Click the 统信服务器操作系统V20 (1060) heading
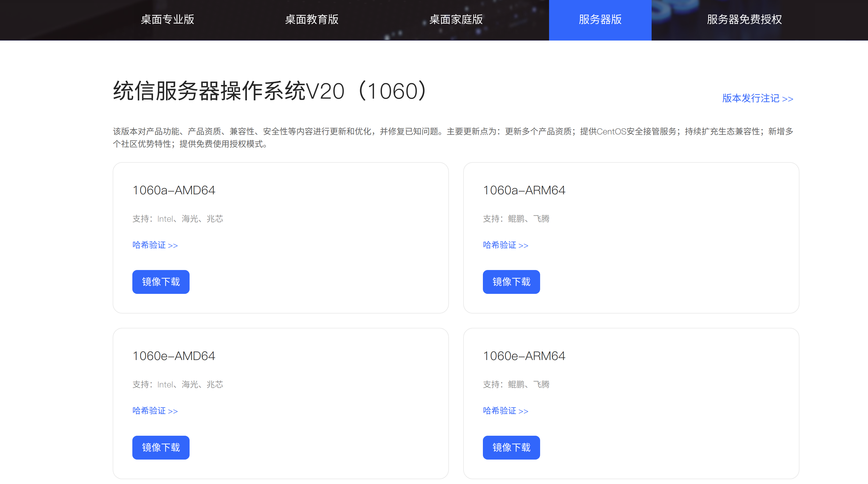 coord(269,91)
